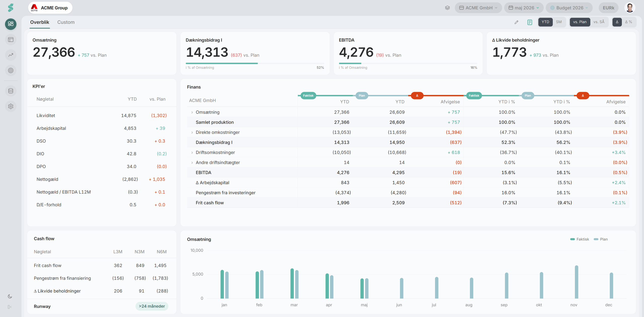Click the >24 måneder runway badge
The height and width of the screenshot is (317, 644).
point(152,306)
